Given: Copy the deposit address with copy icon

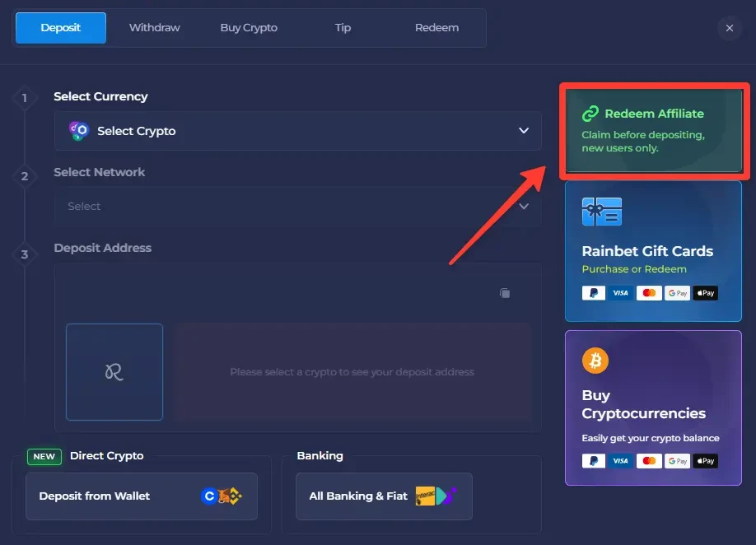Looking at the screenshot, I should (x=505, y=293).
